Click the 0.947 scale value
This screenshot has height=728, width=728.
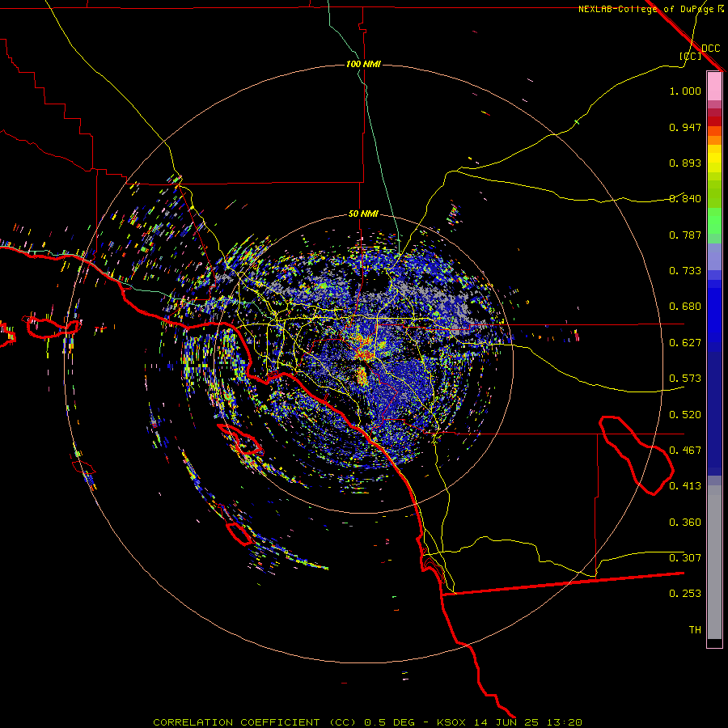[685, 127]
